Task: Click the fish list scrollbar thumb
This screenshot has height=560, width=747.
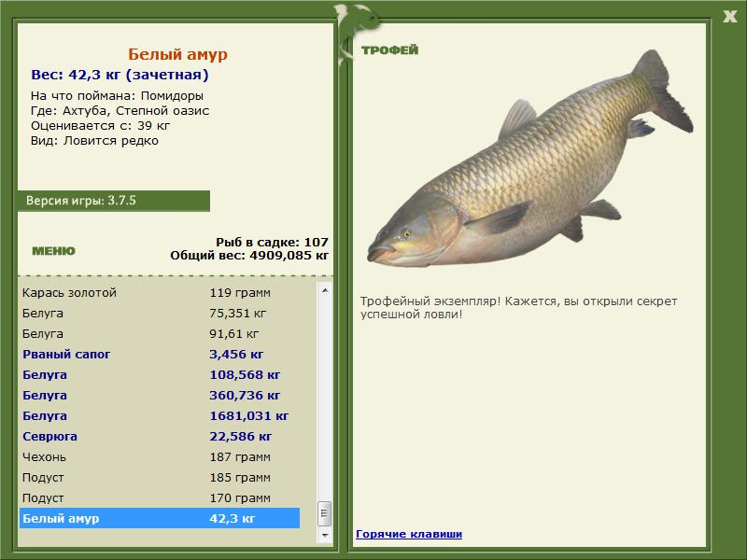Action: [x=325, y=513]
